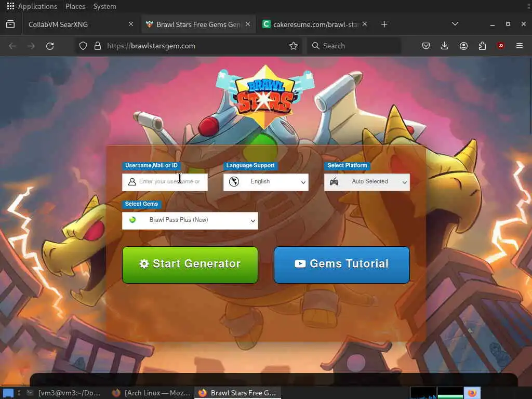Open the English language dropdown

click(266, 182)
